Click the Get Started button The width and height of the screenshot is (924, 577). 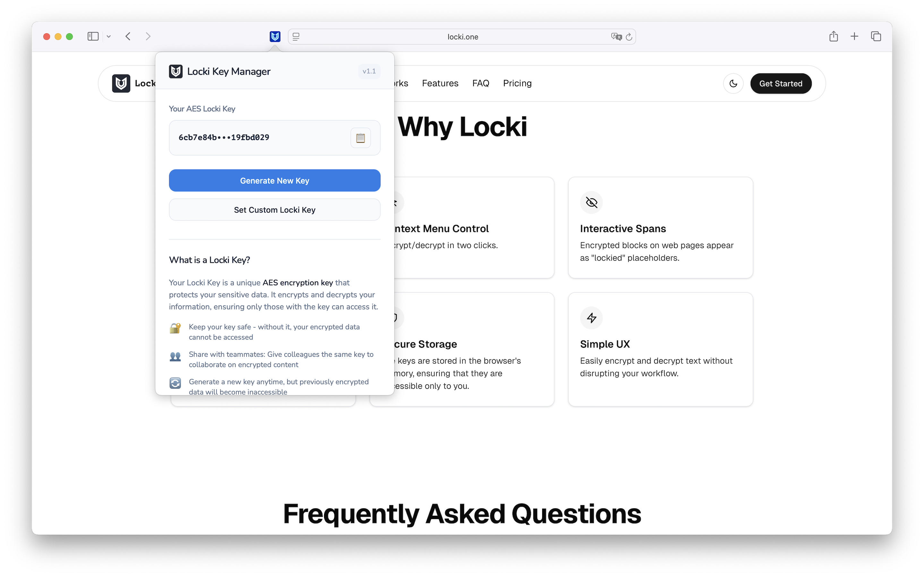click(781, 84)
